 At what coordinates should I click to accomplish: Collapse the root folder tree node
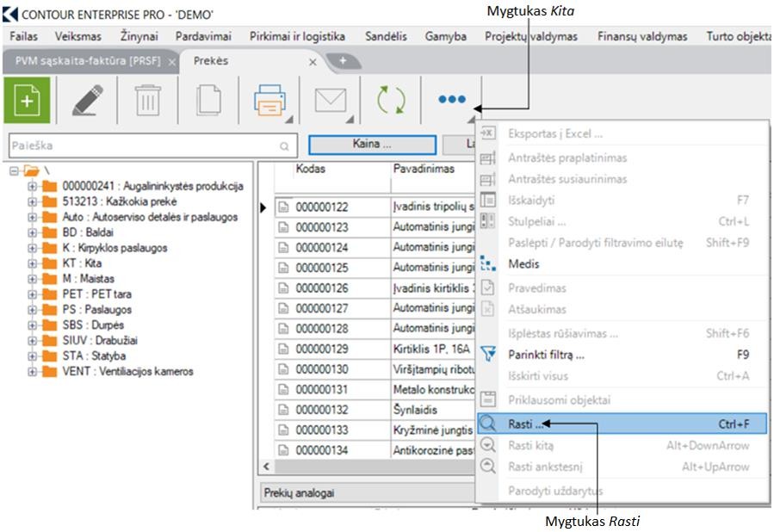tap(14, 171)
